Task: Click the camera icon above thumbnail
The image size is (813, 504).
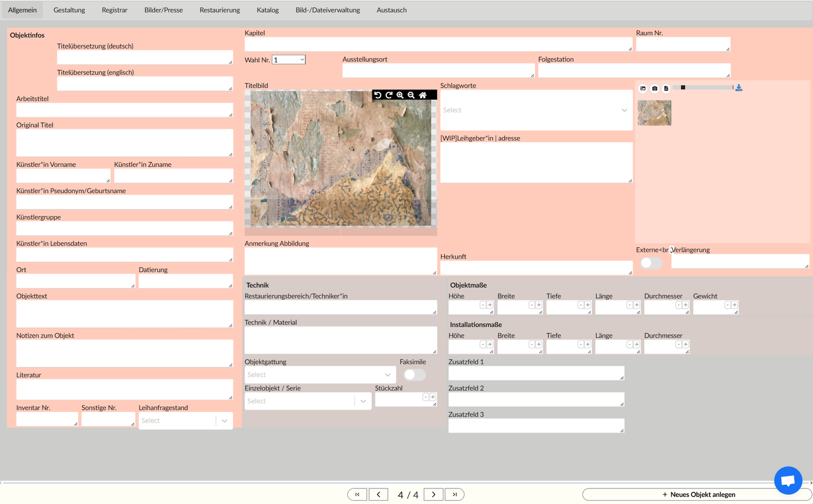Action: (654, 88)
